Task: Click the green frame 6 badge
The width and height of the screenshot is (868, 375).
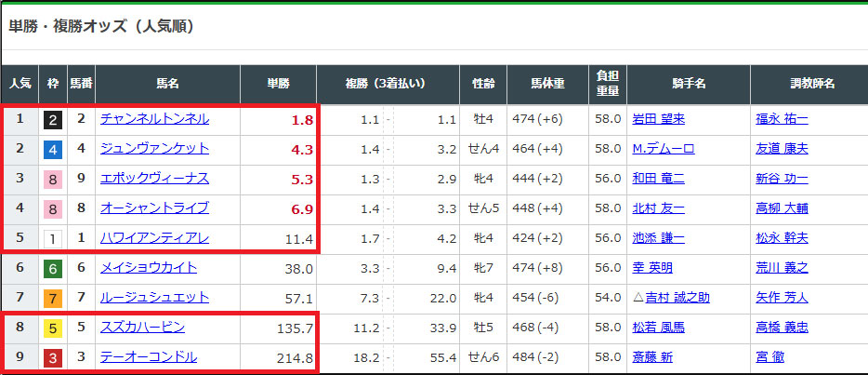Action: pos(53,268)
